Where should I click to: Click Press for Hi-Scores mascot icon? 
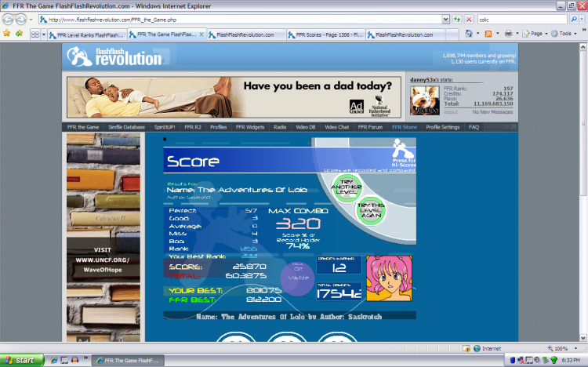tap(404, 153)
